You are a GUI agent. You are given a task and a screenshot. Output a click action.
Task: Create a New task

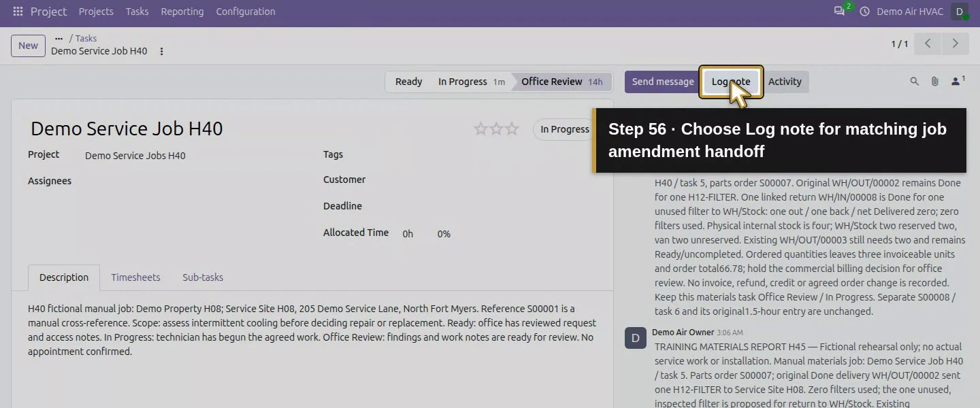tap(28, 46)
